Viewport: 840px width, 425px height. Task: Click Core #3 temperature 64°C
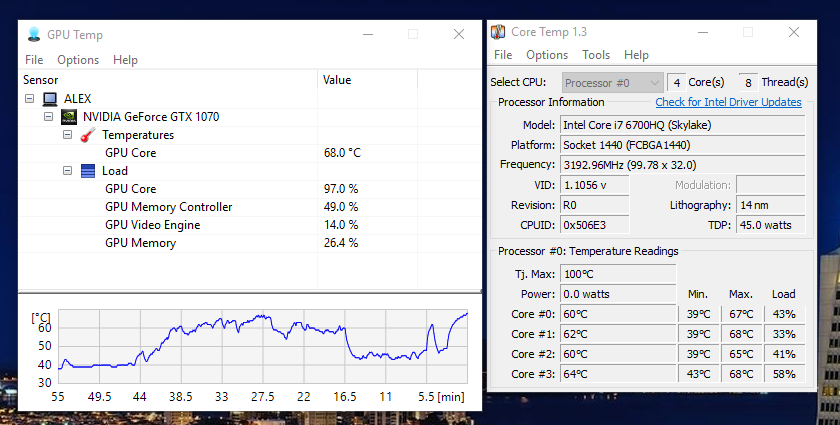point(618,374)
